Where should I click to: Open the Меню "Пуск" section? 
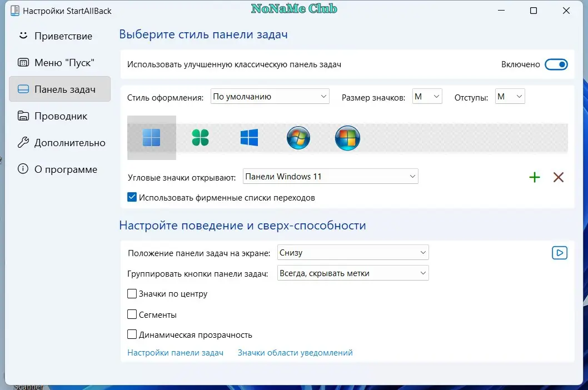point(59,63)
